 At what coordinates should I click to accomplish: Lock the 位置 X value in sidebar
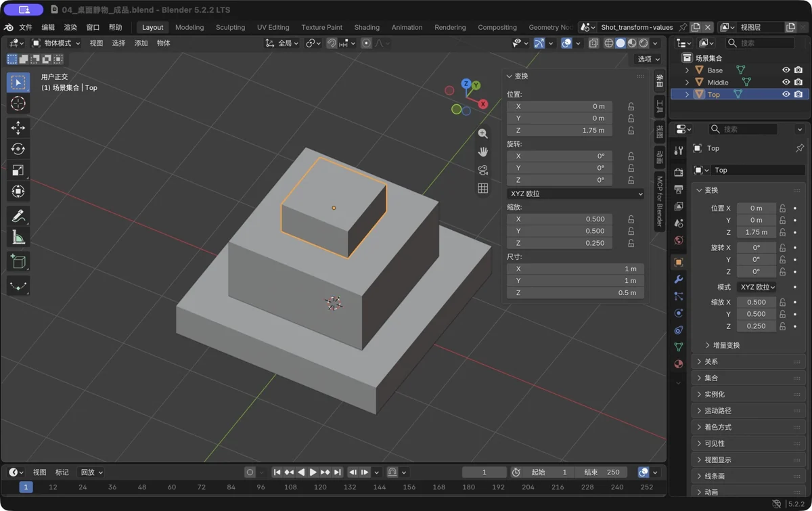click(x=631, y=106)
